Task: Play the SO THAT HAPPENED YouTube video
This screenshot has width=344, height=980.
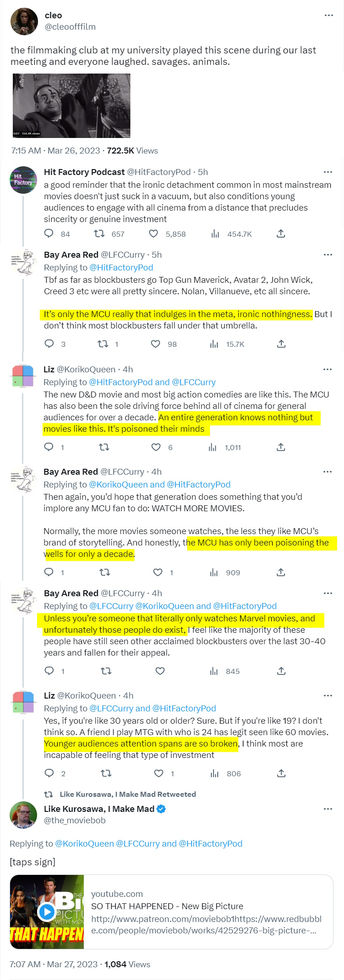Action: 47,912
